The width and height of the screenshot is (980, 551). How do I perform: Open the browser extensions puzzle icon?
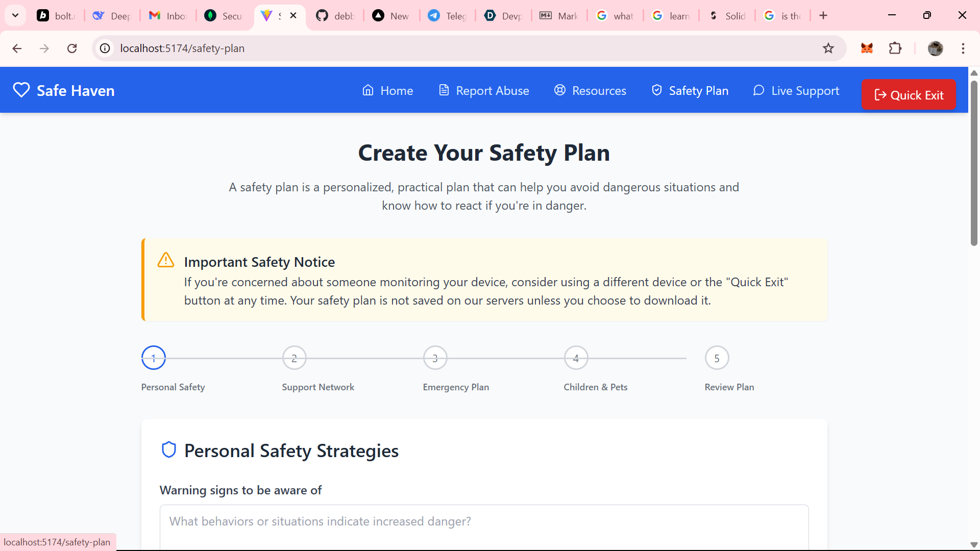895,48
